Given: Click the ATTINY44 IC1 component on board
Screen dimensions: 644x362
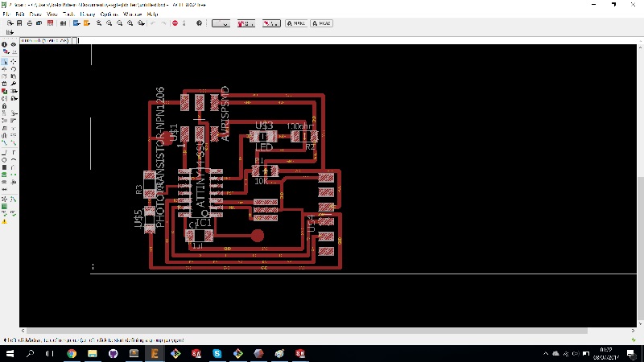Looking at the screenshot, I should click(x=200, y=193).
